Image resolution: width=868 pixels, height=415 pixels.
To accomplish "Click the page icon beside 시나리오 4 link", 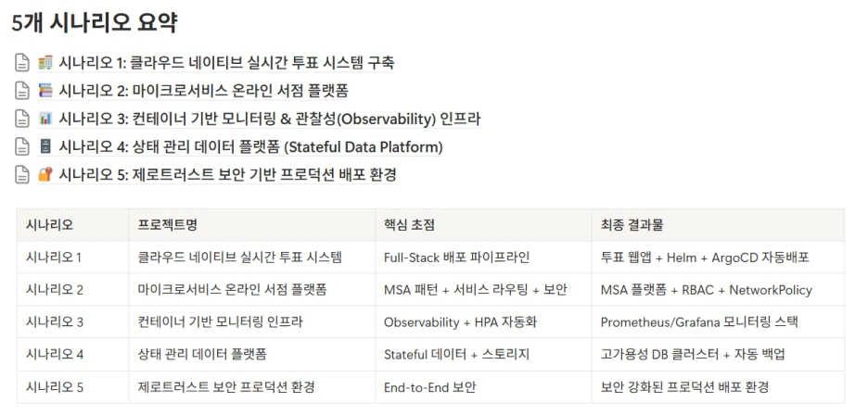I will 21,146.
